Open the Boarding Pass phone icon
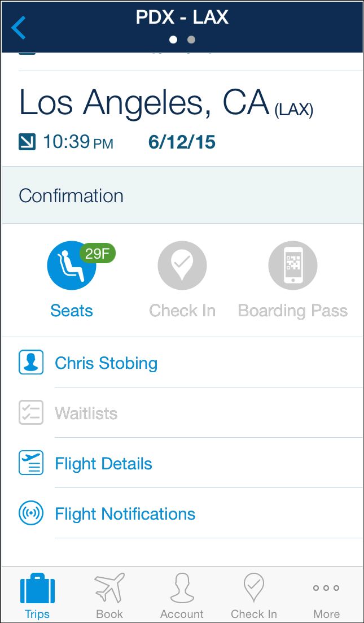This screenshot has width=364, height=623. 293,265
